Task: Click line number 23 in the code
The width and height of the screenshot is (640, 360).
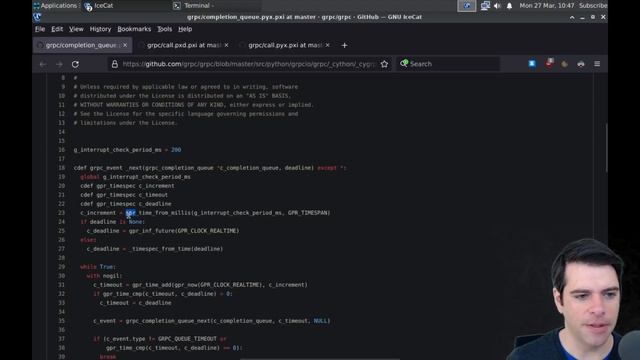Action: 61,213
